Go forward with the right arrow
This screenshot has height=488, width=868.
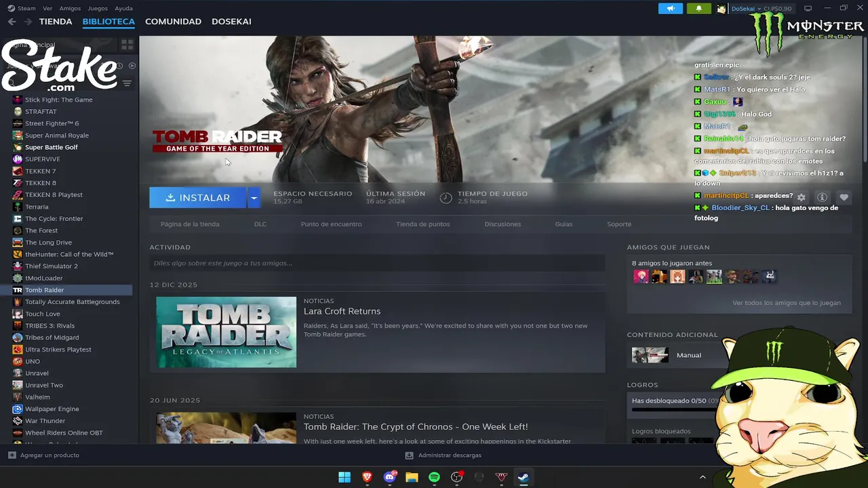click(28, 22)
